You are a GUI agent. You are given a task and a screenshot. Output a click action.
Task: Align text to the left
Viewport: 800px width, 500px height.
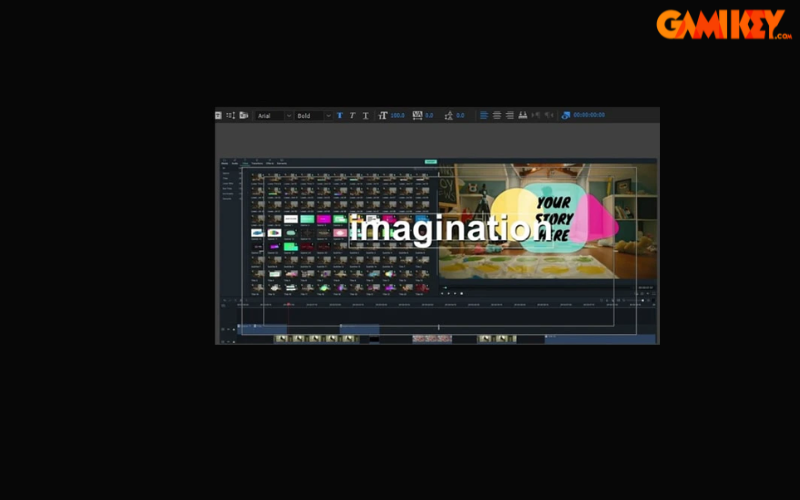tap(484, 115)
